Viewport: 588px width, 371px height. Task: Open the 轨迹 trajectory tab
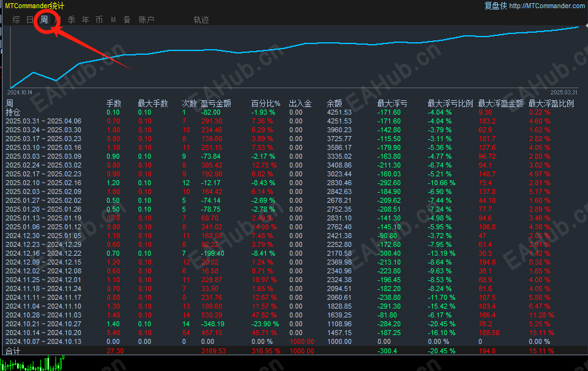(x=201, y=20)
